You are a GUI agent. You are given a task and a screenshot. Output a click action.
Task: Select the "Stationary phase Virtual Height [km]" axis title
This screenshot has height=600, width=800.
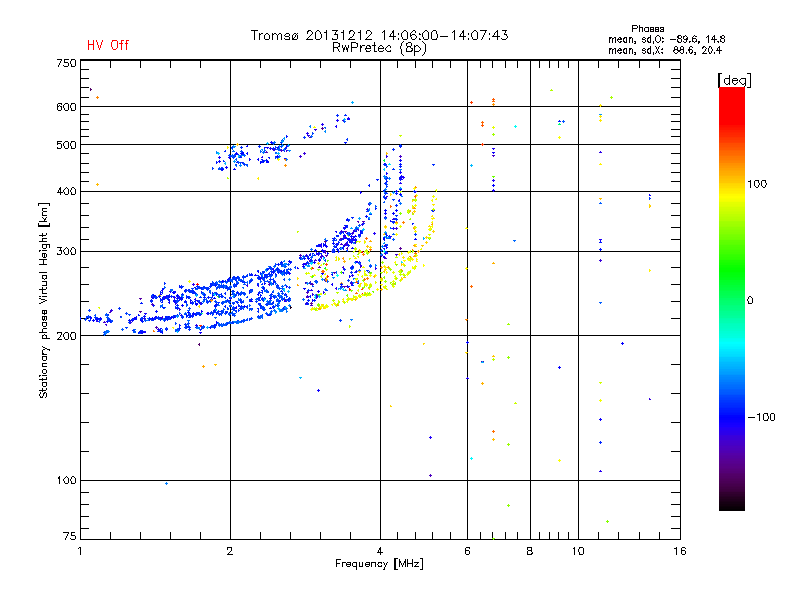(x=43, y=300)
